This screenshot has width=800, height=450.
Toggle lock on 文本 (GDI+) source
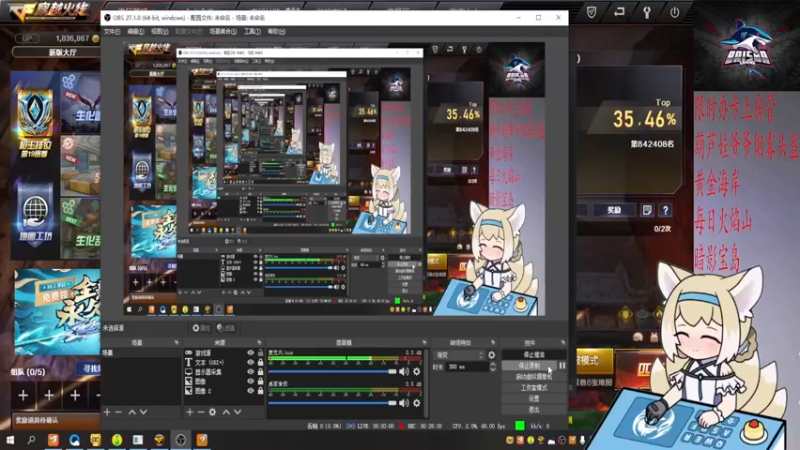[260, 362]
